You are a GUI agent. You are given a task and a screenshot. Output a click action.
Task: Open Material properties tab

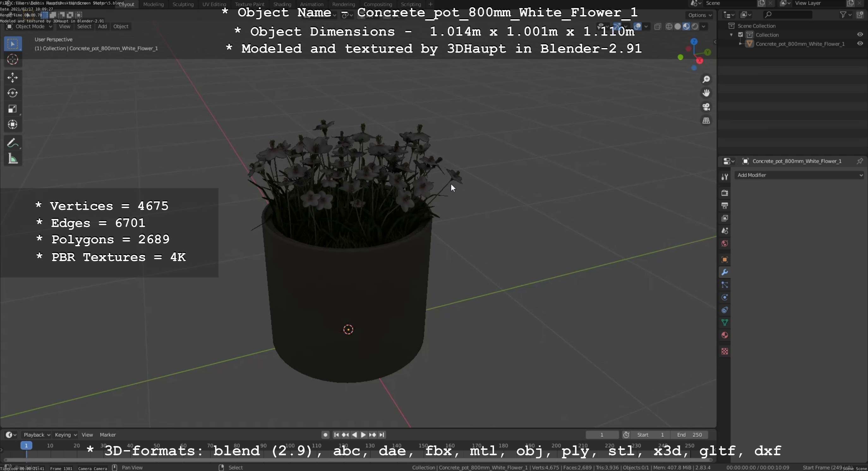pyautogui.click(x=725, y=335)
